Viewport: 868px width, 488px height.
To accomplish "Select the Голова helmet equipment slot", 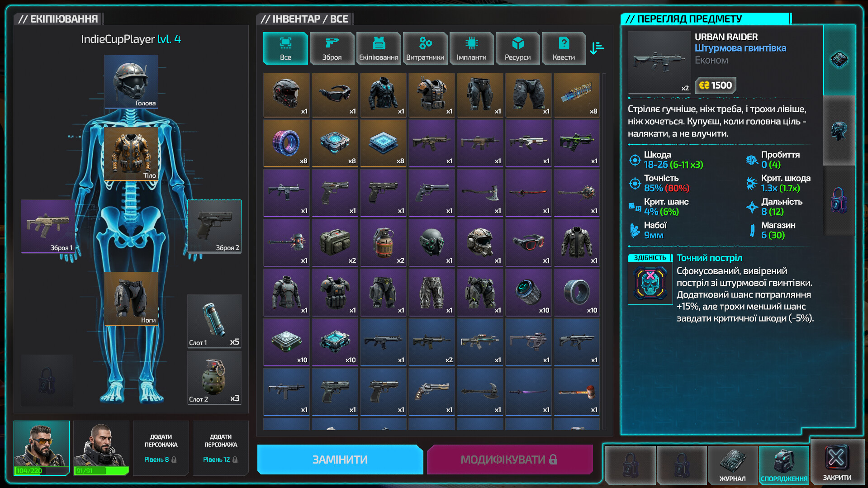I will (131, 81).
